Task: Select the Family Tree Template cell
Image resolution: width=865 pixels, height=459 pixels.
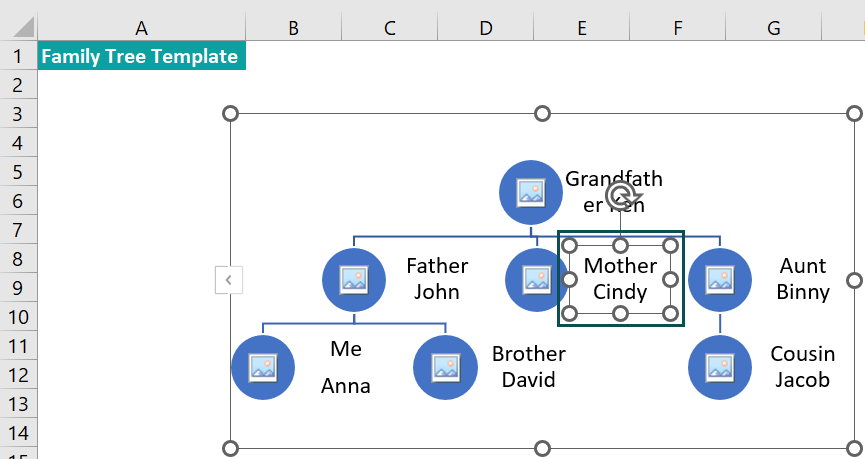Action: click(x=141, y=56)
